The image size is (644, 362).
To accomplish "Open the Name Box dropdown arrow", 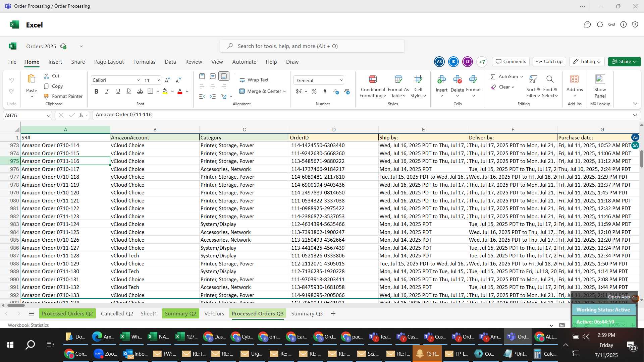I will 49,116.
